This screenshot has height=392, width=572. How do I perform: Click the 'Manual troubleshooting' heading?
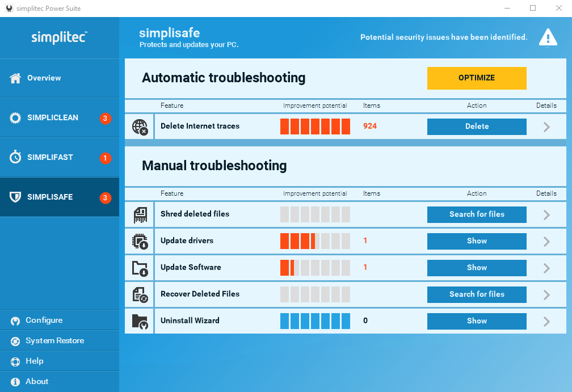pyautogui.click(x=214, y=166)
